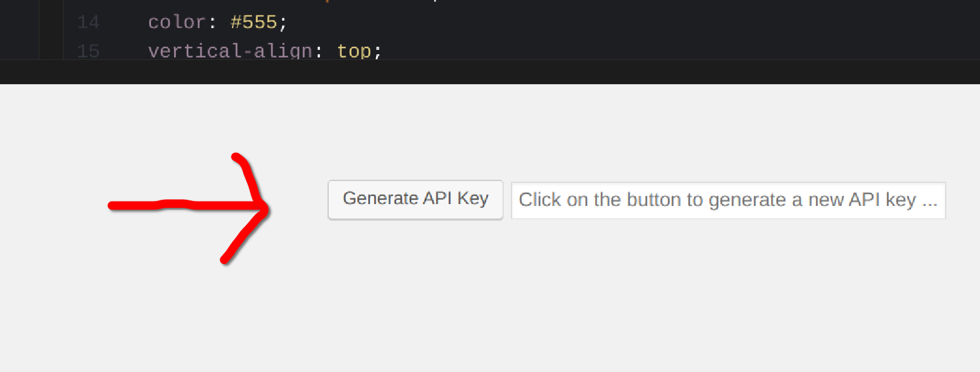
Task: Click the dark divider bar below editor
Action: [x=490, y=72]
